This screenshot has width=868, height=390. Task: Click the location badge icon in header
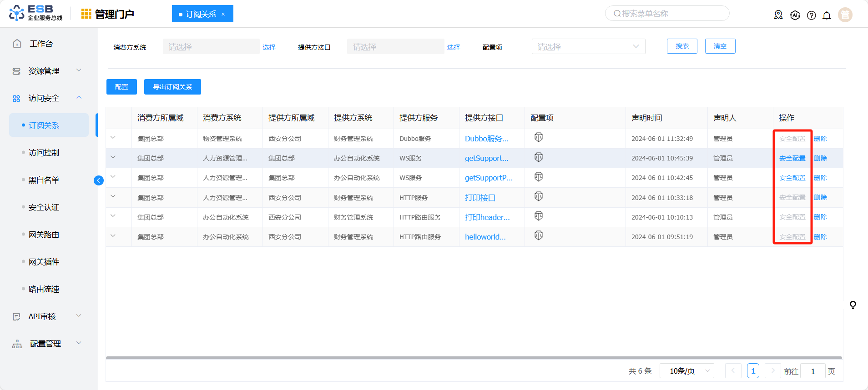[x=778, y=15]
